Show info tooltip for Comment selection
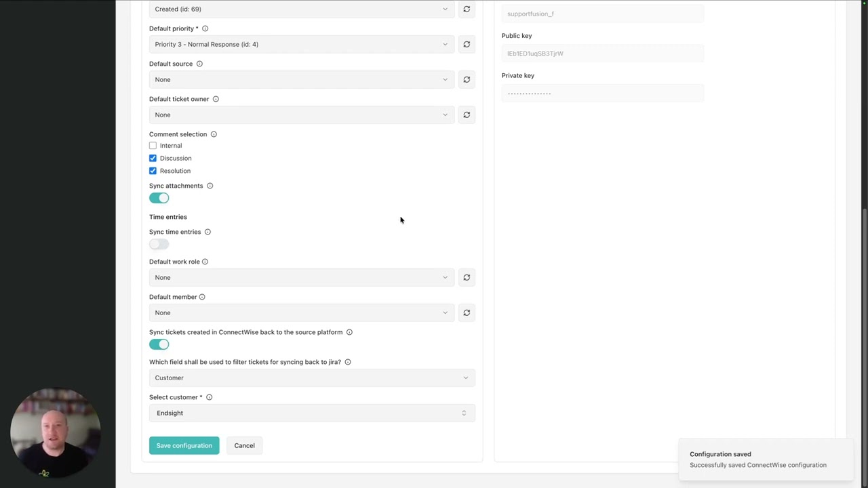The height and width of the screenshot is (488, 868). pos(214,134)
